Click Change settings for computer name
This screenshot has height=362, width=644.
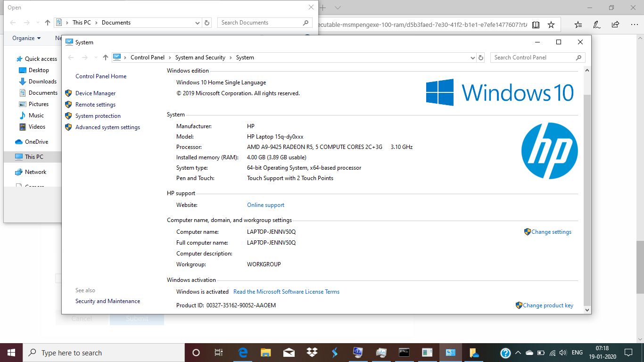[551, 232]
